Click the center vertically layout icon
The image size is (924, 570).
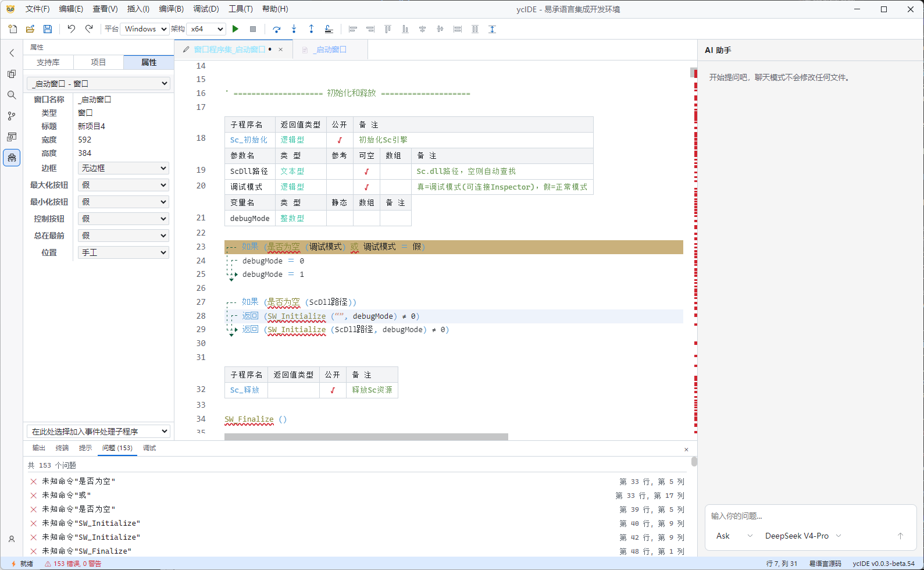(x=440, y=29)
